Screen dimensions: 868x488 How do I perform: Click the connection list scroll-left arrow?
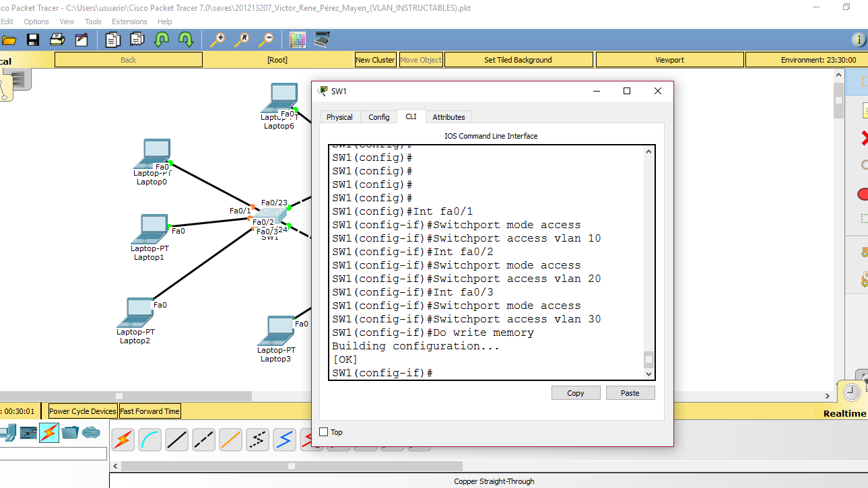115,466
